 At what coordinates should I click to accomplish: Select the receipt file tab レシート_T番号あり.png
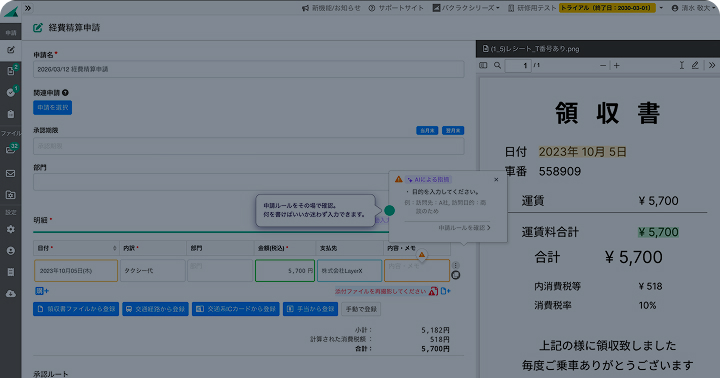tap(530, 49)
